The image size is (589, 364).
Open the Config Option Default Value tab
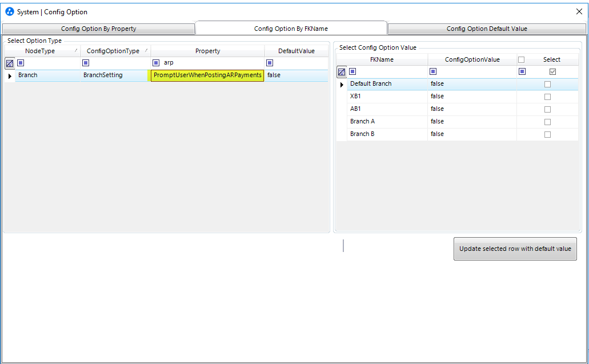coord(487,29)
